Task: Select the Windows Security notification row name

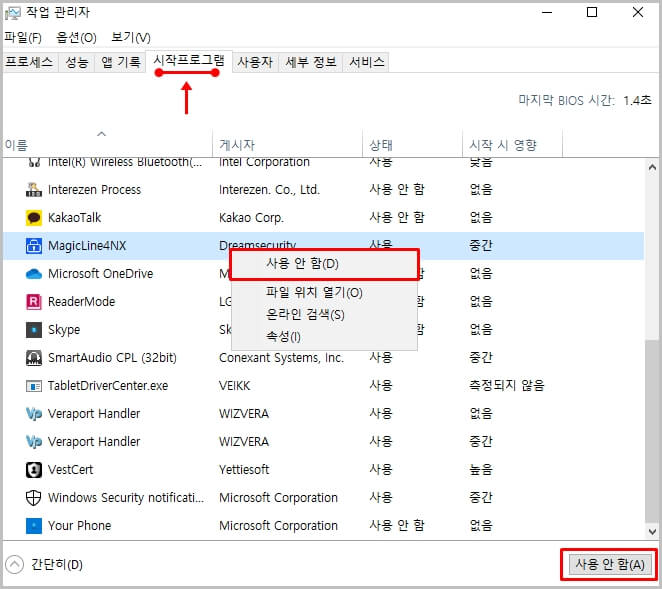Action: tap(126, 498)
